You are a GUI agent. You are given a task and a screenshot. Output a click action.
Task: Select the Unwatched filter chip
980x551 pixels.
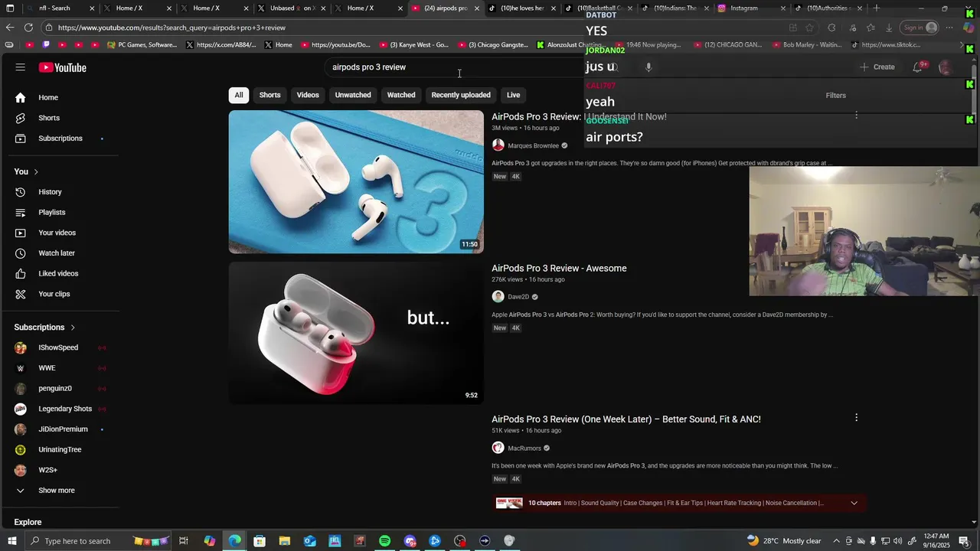tap(353, 95)
